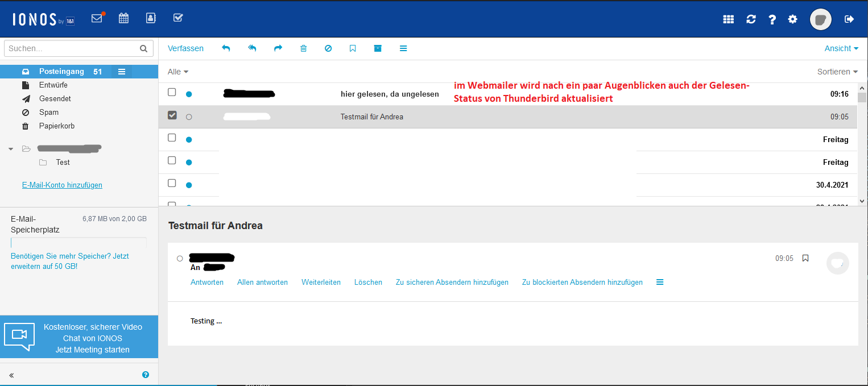The height and width of the screenshot is (386, 868).
Task: Mark as spam with the blocked-circle icon
Action: point(328,48)
